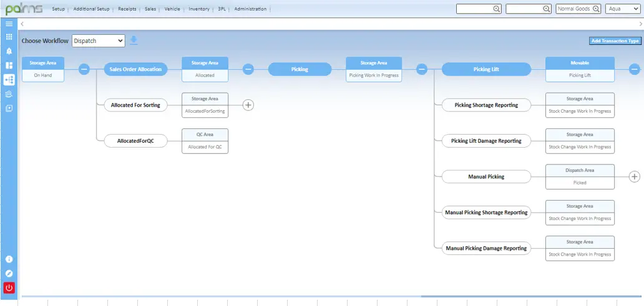Collapse the node after On Hand storage area
The image size is (644, 306).
pos(84,69)
